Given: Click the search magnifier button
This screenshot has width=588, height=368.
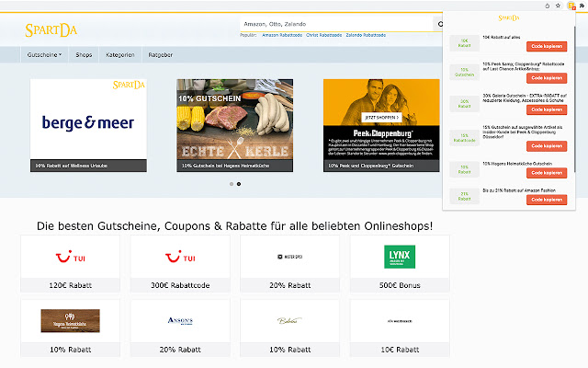Looking at the screenshot, I should (438, 24).
